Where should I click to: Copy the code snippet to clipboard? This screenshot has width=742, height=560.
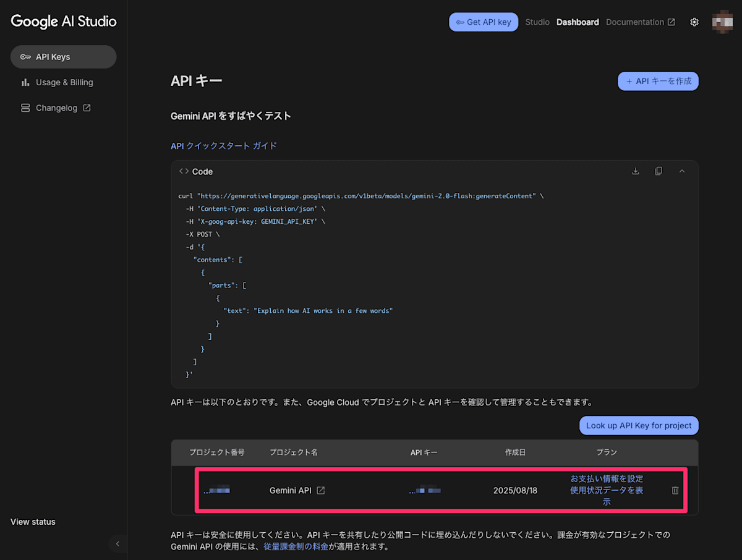coord(659,171)
